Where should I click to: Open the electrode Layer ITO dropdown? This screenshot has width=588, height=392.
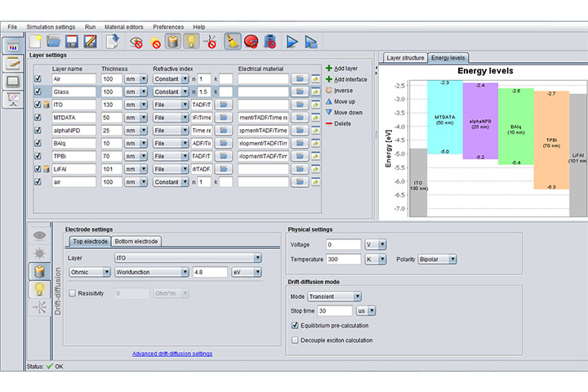pyautogui.click(x=189, y=258)
